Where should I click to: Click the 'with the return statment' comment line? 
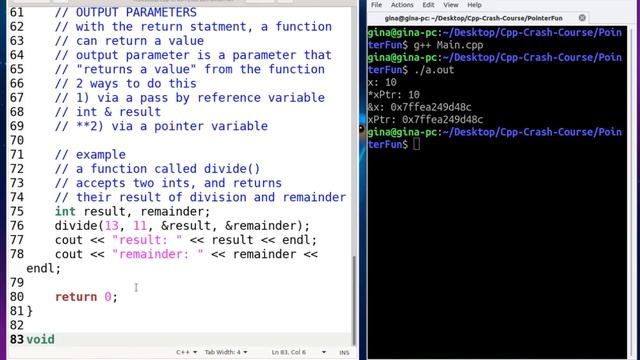coord(193,27)
